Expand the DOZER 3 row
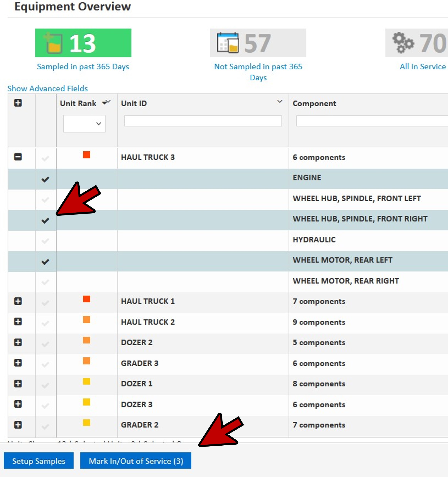Image resolution: width=448 pixels, height=477 pixels. pyautogui.click(x=18, y=404)
